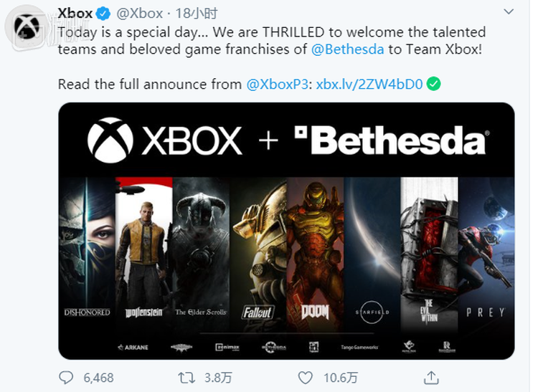
Task: Click the reply speech bubble icon
Action: [x=67, y=377]
